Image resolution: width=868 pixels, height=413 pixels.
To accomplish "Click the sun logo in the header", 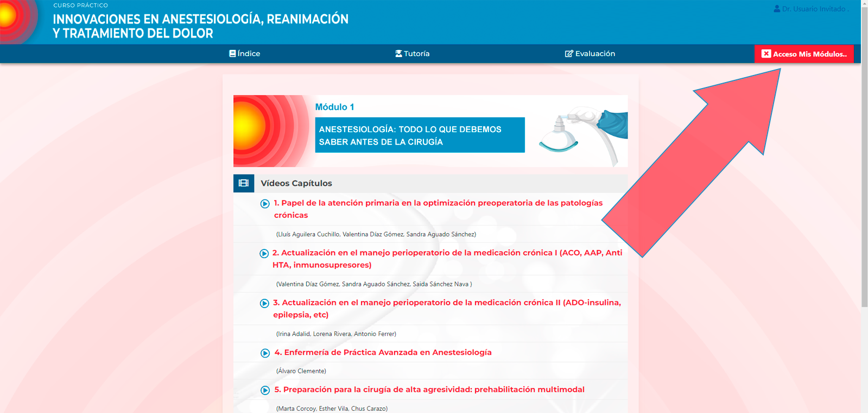I will (19, 22).
